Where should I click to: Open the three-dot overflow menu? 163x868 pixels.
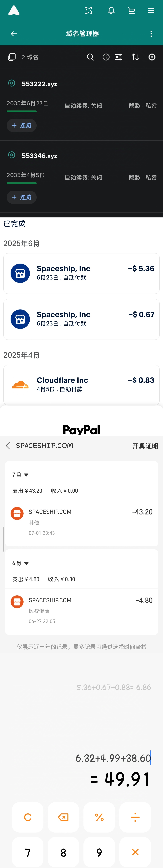(x=151, y=34)
